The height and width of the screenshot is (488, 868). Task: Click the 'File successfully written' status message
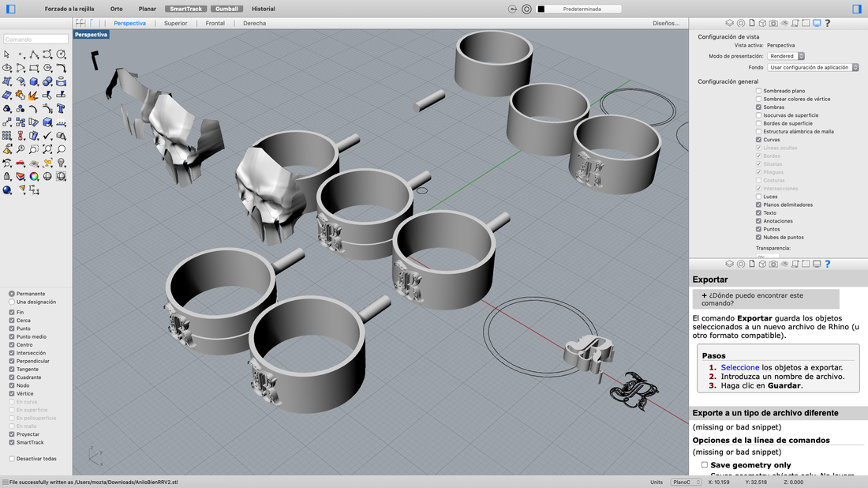pyautogui.click(x=94, y=482)
